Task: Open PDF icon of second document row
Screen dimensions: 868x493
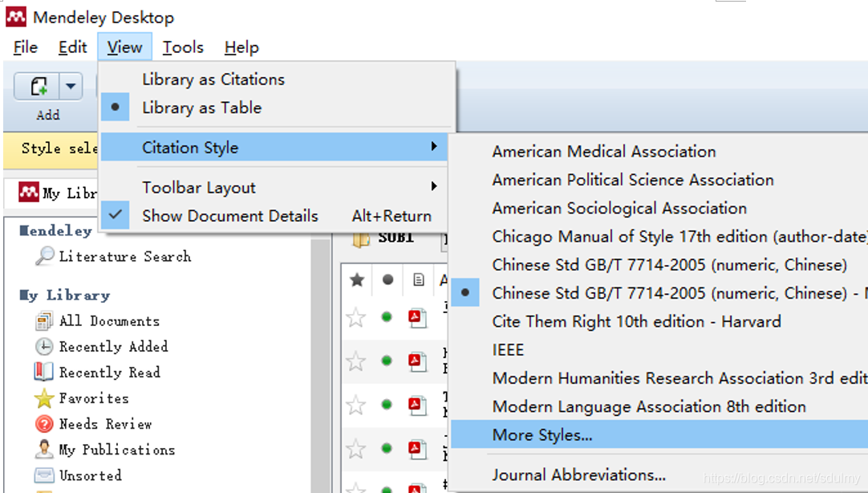Action: [x=417, y=361]
